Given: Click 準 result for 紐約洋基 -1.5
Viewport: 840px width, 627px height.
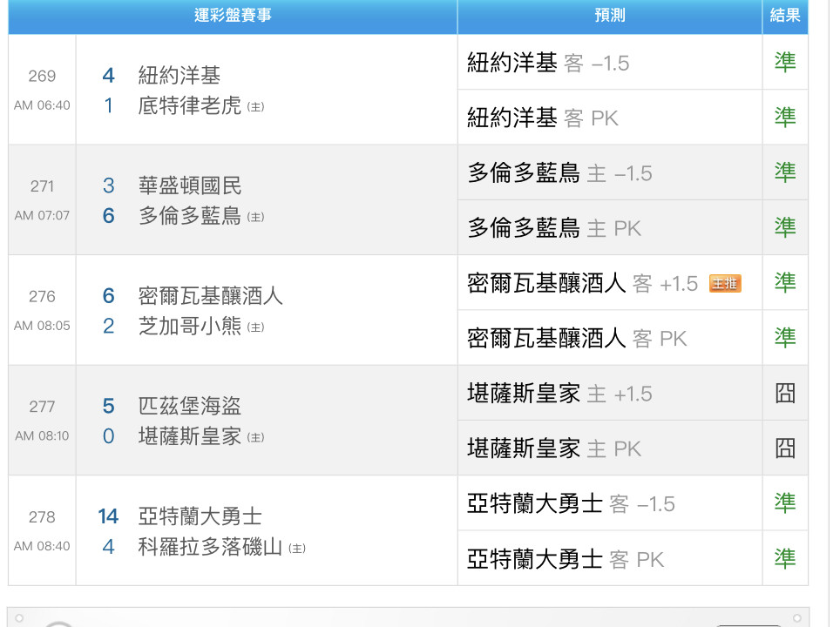Looking at the screenshot, I should click(x=785, y=63).
